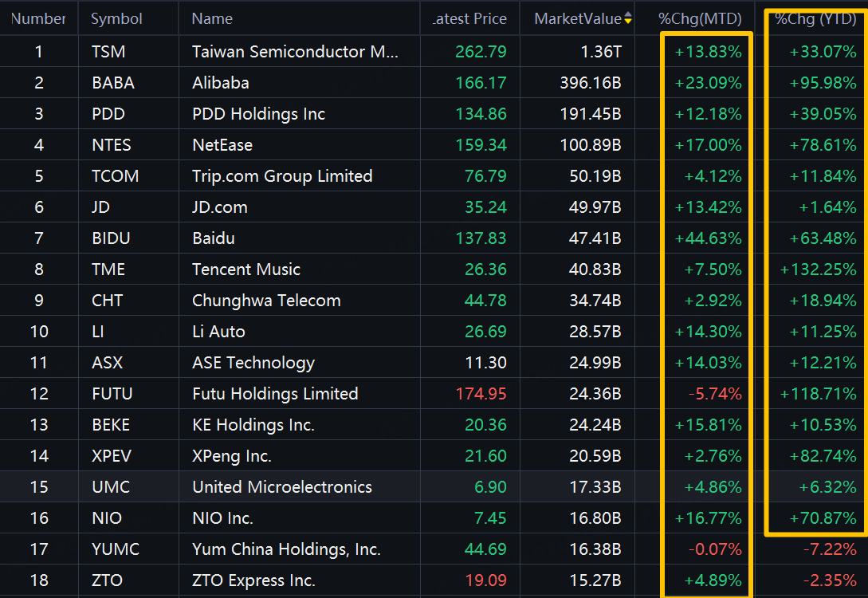Open the PDD Holdings Inc name entry
The width and height of the screenshot is (868, 598).
pos(258,113)
